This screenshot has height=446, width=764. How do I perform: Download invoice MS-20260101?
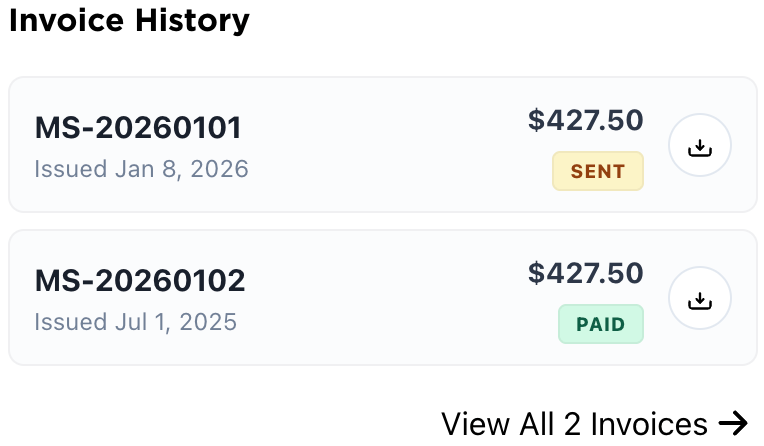click(700, 146)
